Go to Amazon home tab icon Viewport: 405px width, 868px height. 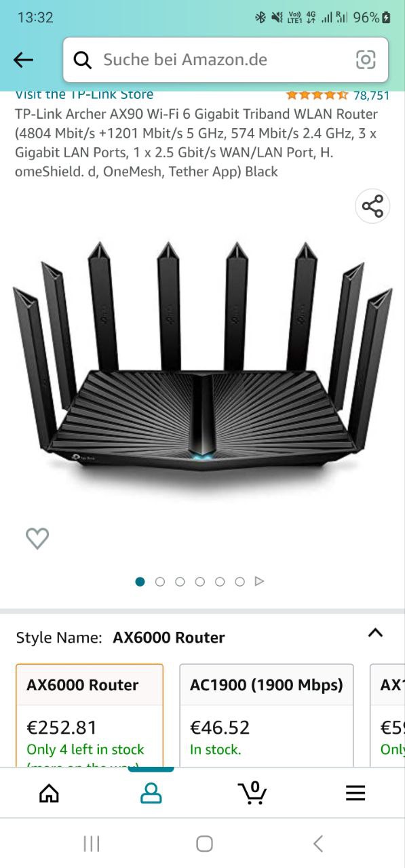click(49, 793)
